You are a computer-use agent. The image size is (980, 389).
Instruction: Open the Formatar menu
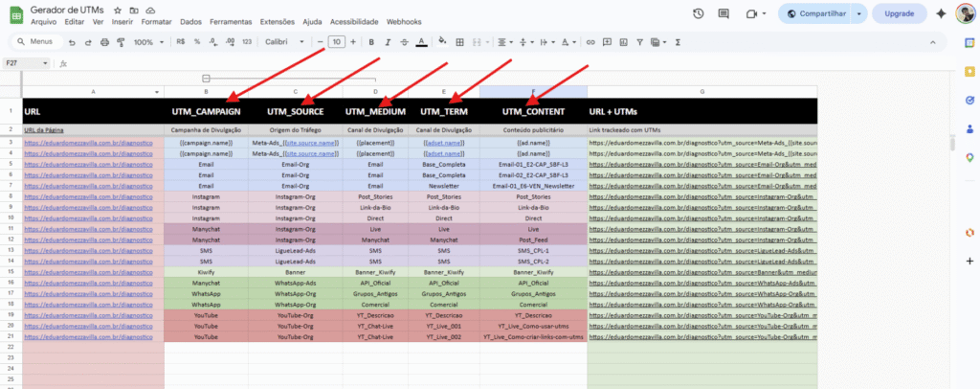(x=156, y=21)
